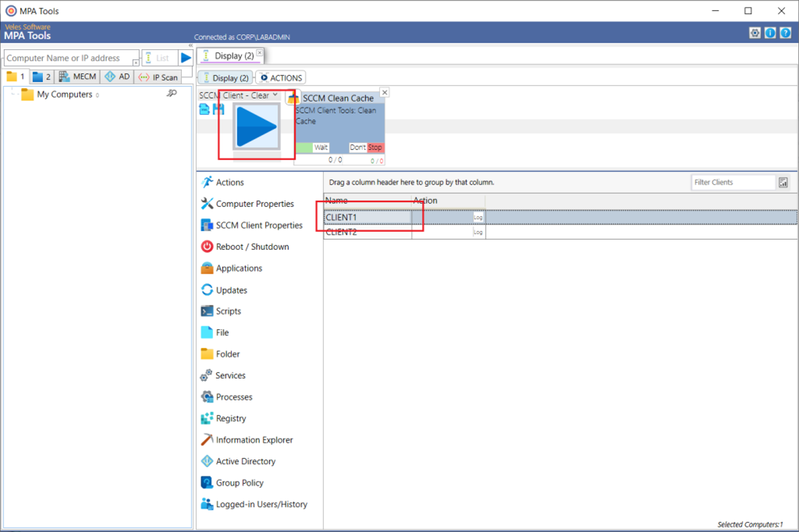This screenshot has width=799, height=532.
Task: Open the Services category
Action: pos(223,375)
